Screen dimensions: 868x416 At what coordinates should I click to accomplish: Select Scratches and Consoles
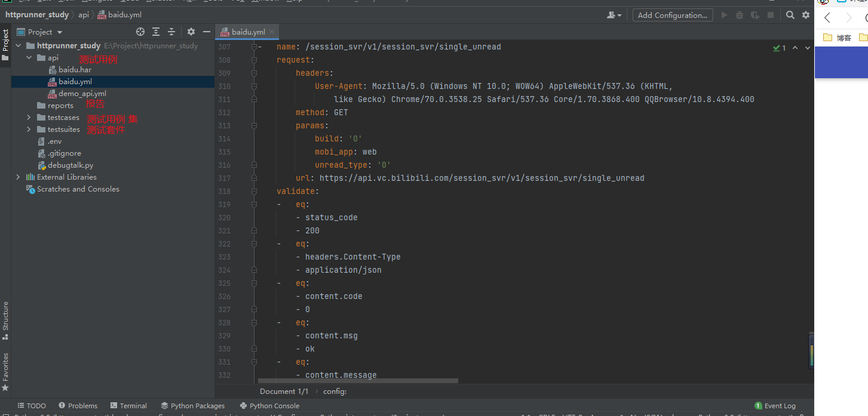tap(73, 189)
